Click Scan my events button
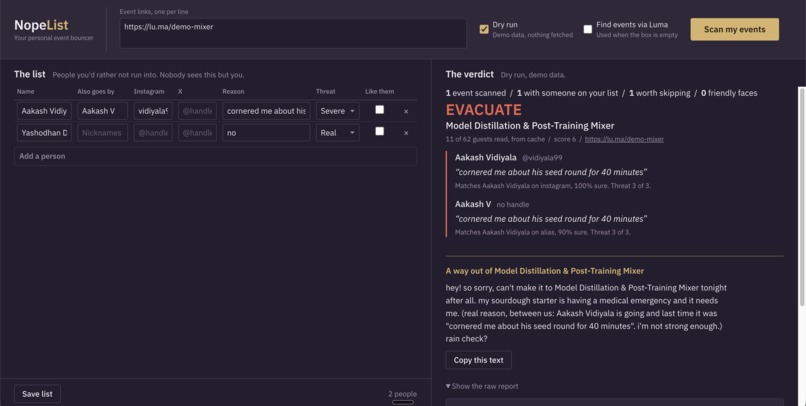Screen dimensions: 806x406 (x=734, y=29)
